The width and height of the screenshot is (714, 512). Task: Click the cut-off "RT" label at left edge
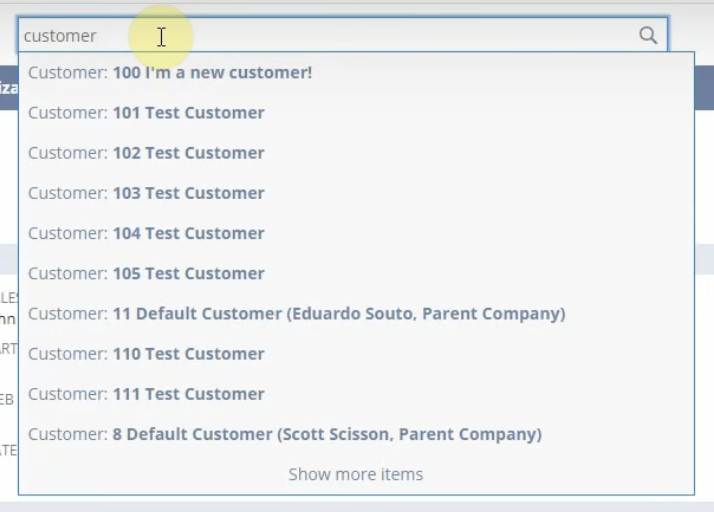(x=9, y=348)
